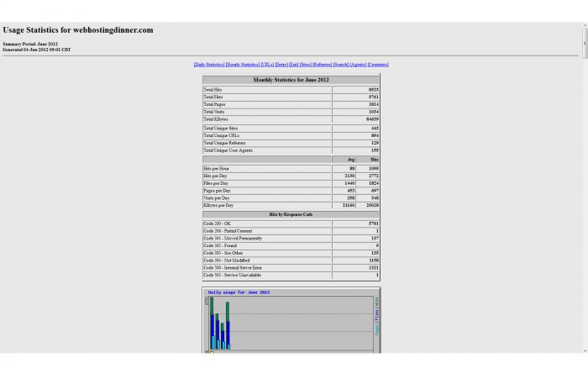Select the Total Hits row label
The width and height of the screenshot is (588, 368).
(213, 90)
